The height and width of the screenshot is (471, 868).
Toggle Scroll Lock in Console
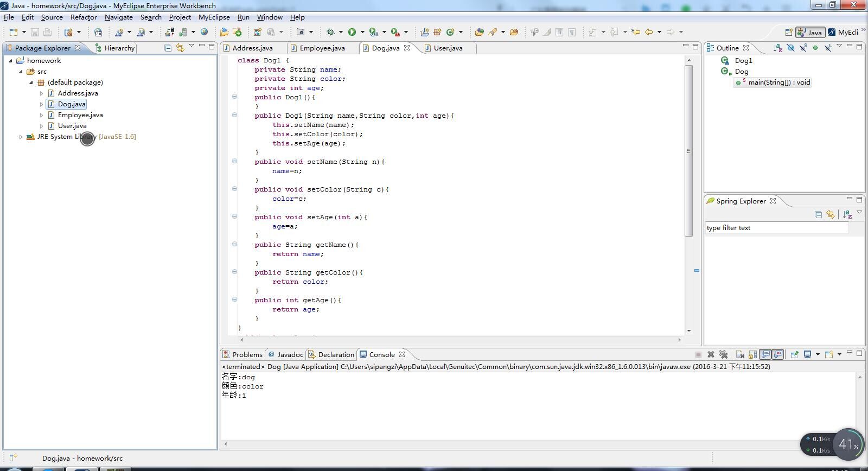pyautogui.click(x=752, y=354)
